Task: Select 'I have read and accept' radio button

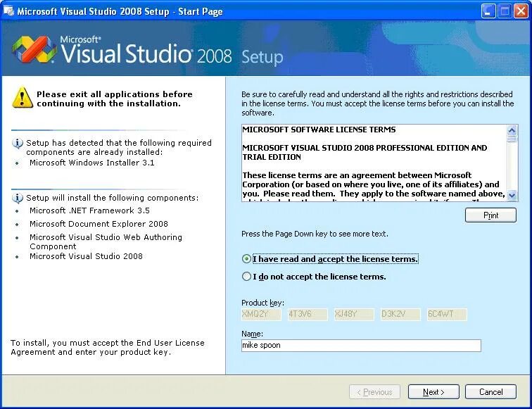Action: tap(247, 259)
